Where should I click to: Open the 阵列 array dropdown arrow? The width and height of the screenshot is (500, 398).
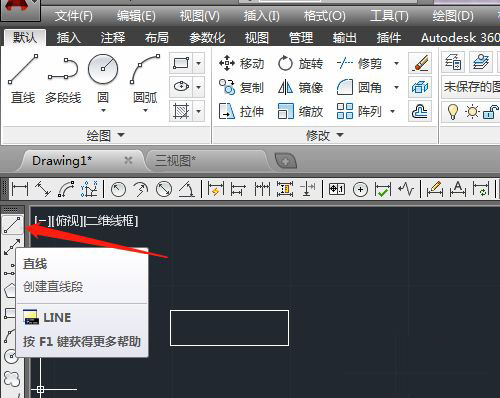pos(393,111)
